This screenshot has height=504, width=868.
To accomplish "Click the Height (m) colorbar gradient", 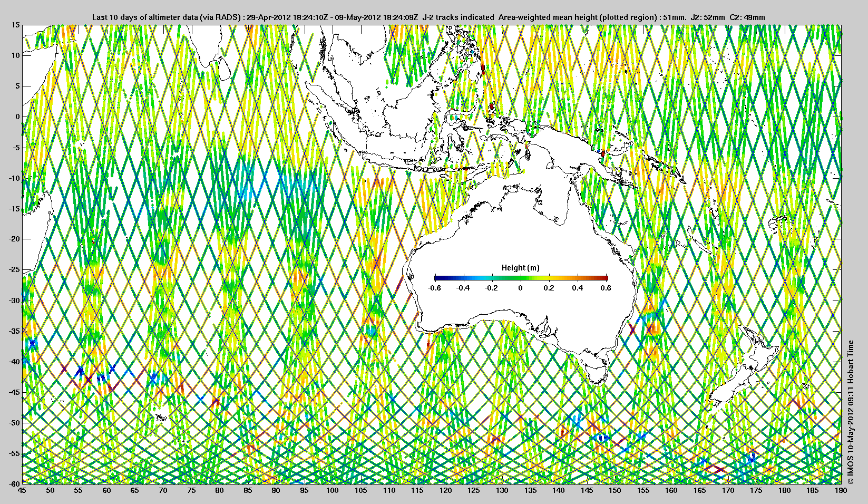I will 521,277.
